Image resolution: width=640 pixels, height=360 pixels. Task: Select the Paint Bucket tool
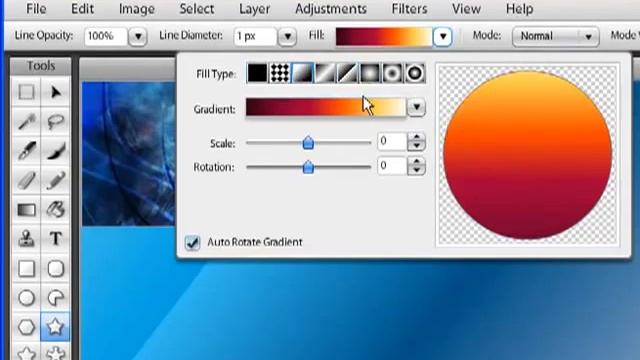coord(56,210)
